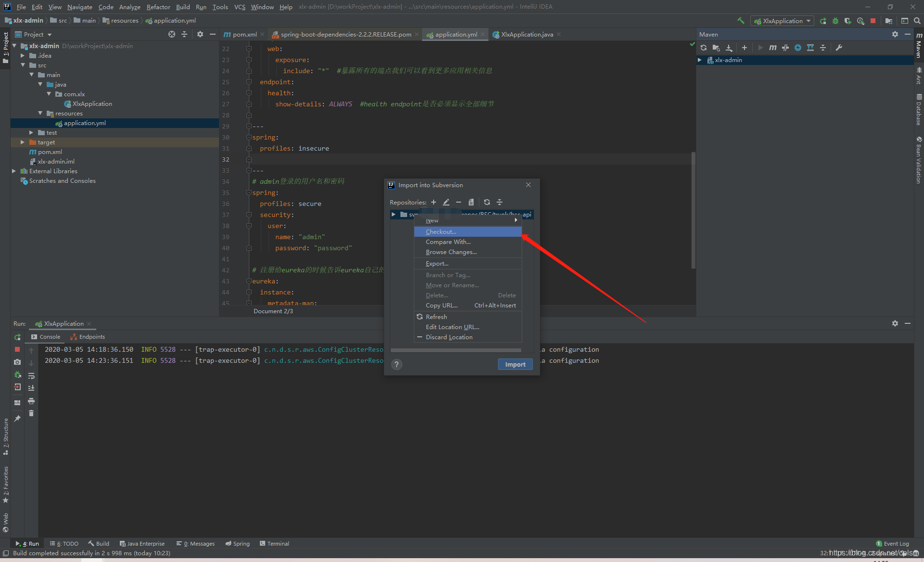Open Maven settings wrench icon
This screenshot has width=924, height=562.
tap(839, 48)
